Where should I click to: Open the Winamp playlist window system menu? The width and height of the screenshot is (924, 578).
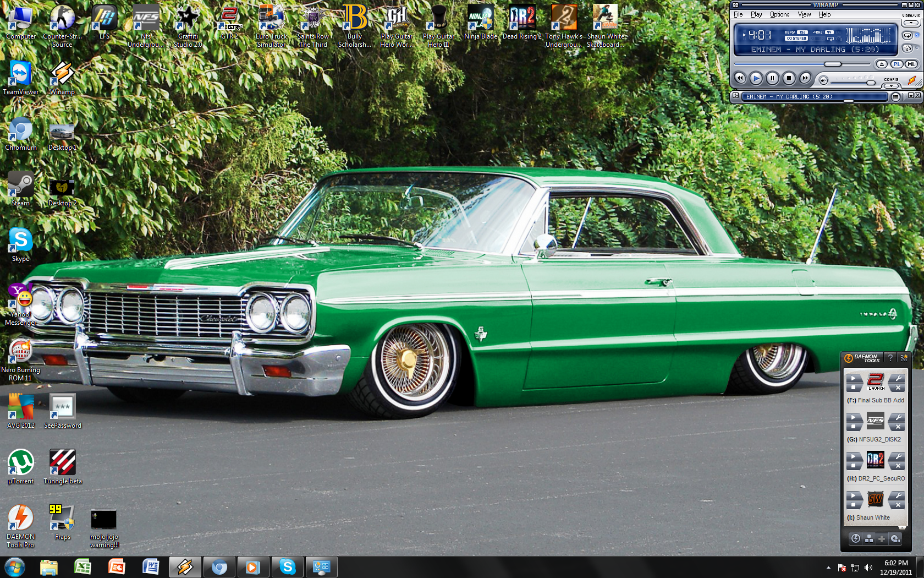pos(735,95)
